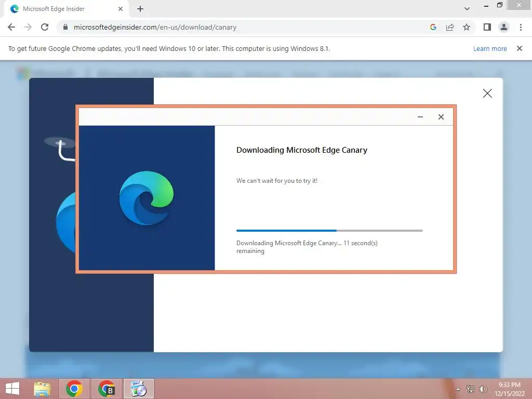This screenshot has height=399, width=532.
Task: Open the Chrome profile avatar menu
Action: 504,27
